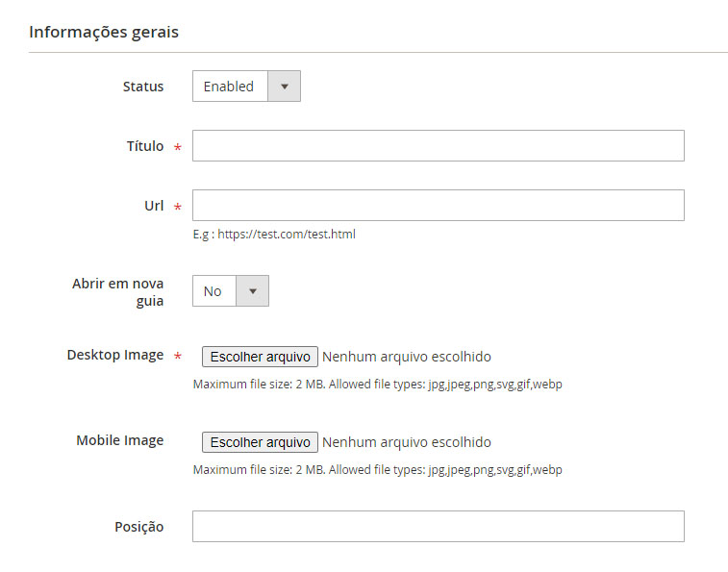Click the Desktop Image label
The image size is (728, 572).
click(115, 355)
